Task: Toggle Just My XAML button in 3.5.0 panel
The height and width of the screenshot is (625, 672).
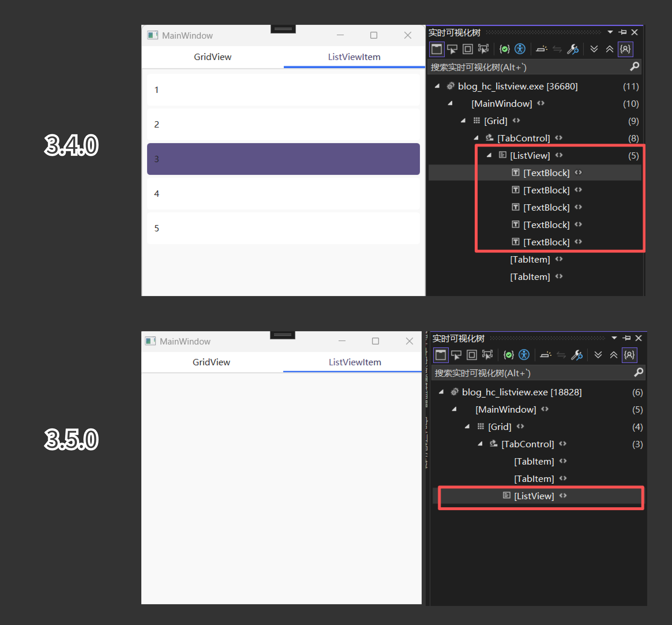Action: pyautogui.click(x=629, y=355)
